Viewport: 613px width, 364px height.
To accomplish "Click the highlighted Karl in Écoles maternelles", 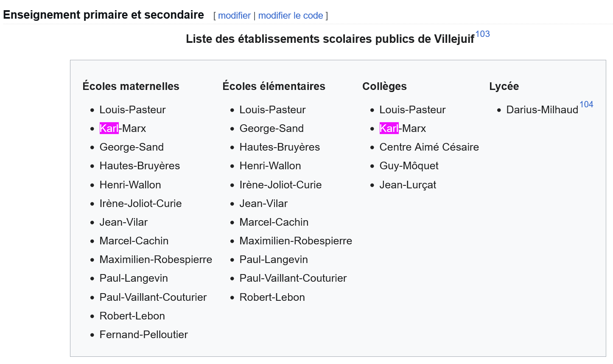I will [109, 128].
